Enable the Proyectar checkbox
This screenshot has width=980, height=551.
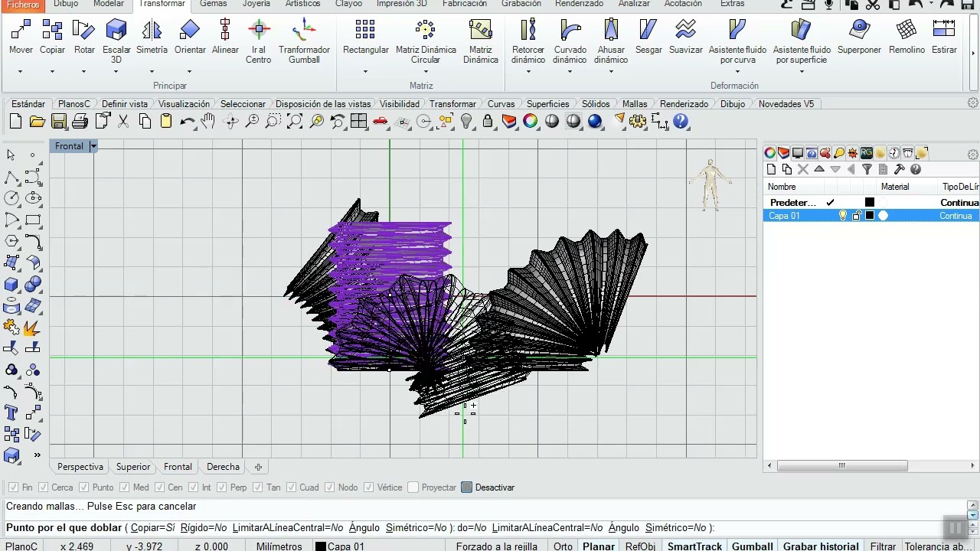click(413, 487)
